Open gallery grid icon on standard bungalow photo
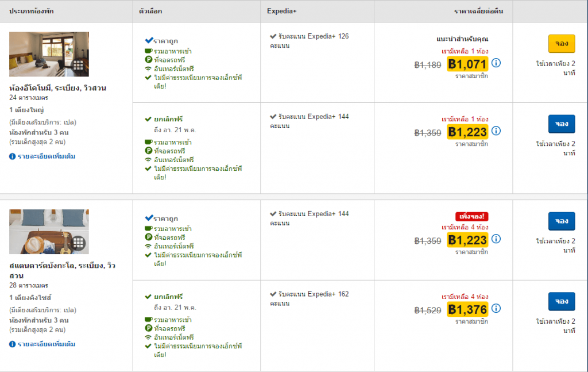 [79, 242]
